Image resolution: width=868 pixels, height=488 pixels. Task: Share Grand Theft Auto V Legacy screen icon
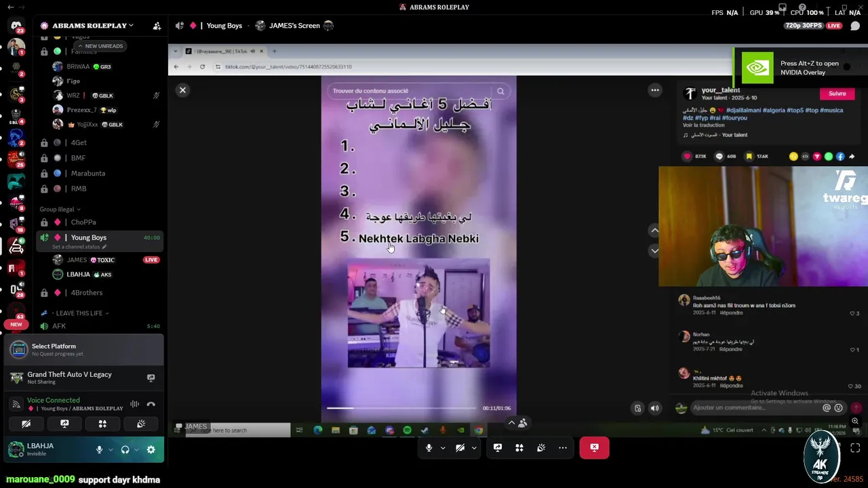click(x=151, y=378)
